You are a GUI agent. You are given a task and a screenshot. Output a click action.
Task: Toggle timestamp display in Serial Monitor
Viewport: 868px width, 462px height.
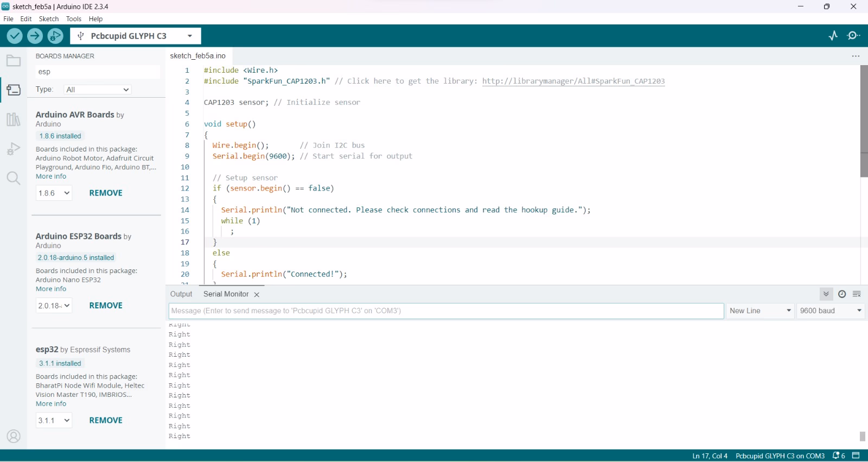click(842, 294)
